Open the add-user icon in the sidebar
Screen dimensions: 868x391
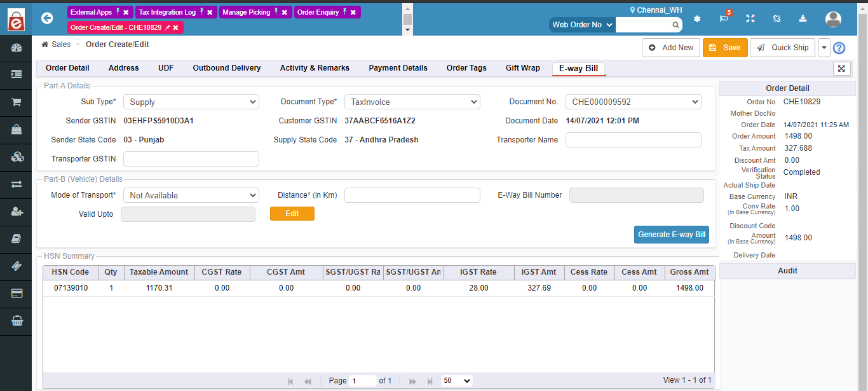[16, 212]
